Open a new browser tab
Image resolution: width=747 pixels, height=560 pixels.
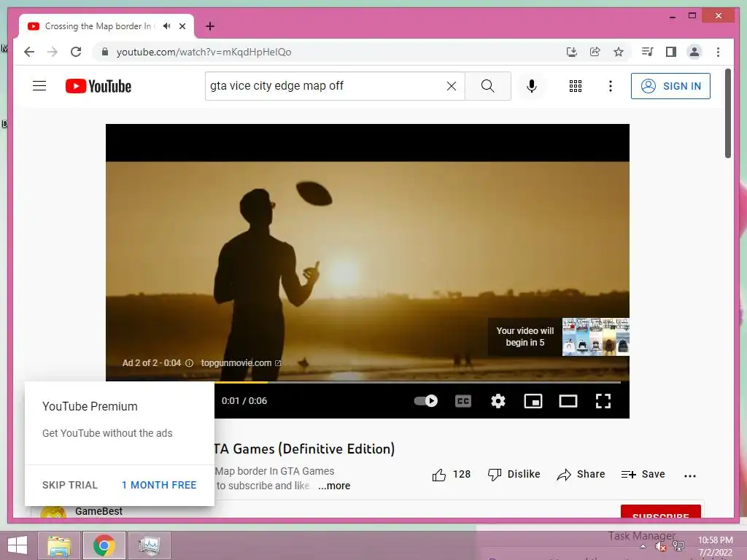[x=210, y=26]
